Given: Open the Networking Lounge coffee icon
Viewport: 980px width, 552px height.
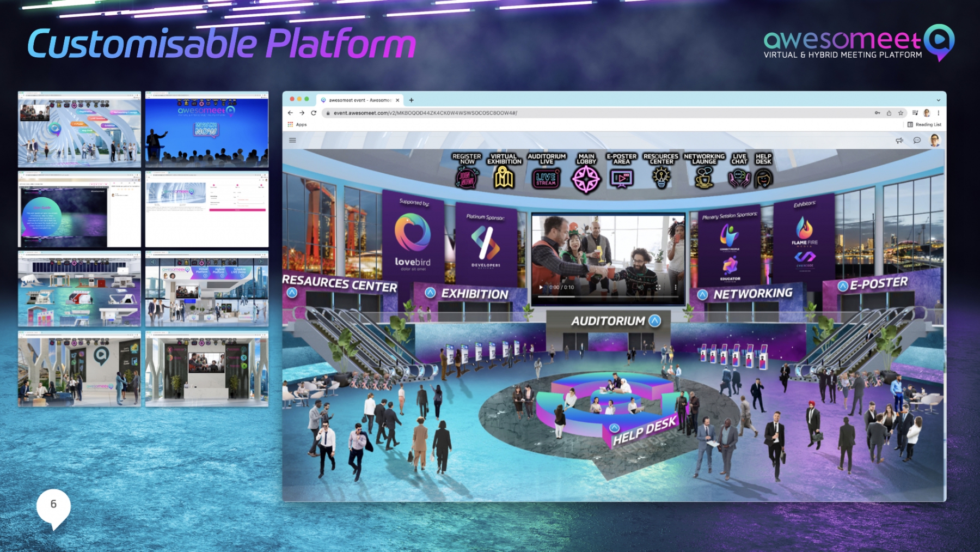Looking at the screenshot, I should pyautogui.click(x=704, y=178).
